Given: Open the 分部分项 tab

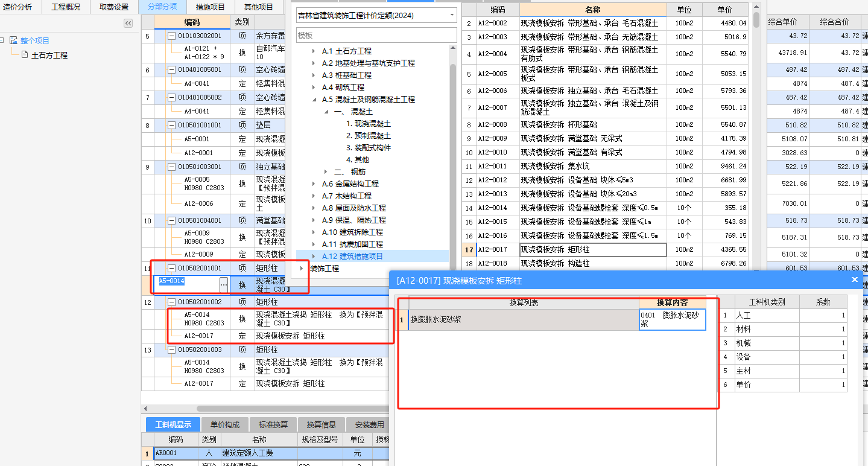Looking at the screenshot, I should click(162, 7).
